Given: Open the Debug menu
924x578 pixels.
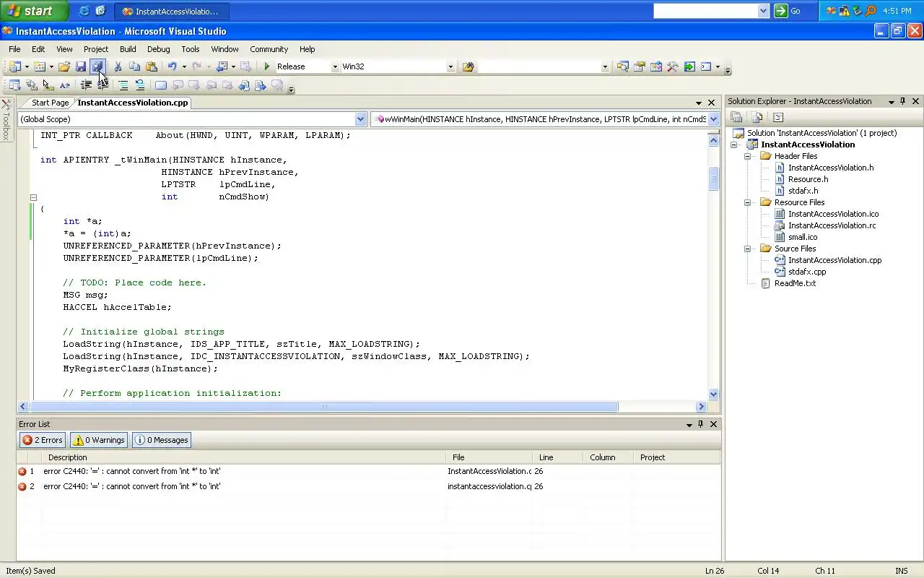Looking at the screenshot, I should pyautogui.click(x=159, y=49).
